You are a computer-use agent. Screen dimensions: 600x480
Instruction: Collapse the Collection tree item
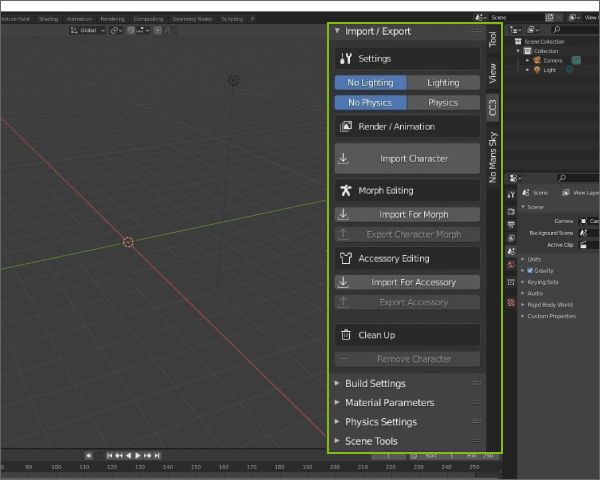click(518, 51)
